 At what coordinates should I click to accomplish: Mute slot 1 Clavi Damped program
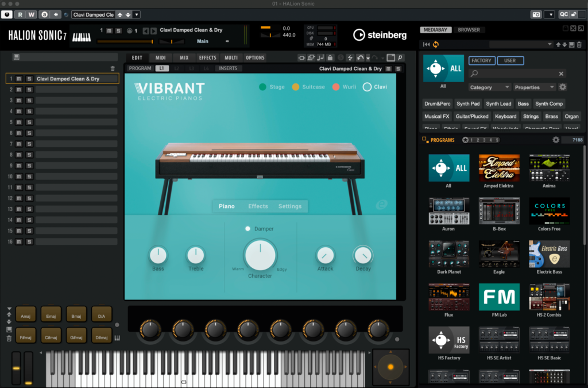[19, 79]
